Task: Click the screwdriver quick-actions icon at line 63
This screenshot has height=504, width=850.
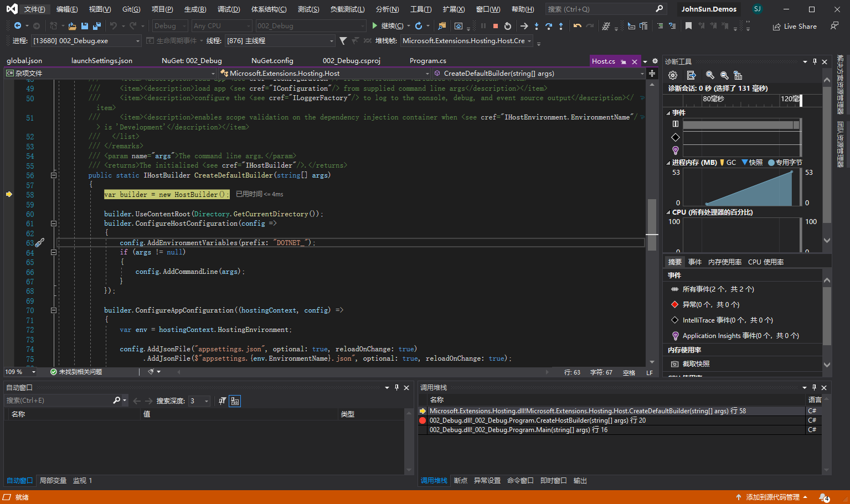Action: tap(40, 242)
